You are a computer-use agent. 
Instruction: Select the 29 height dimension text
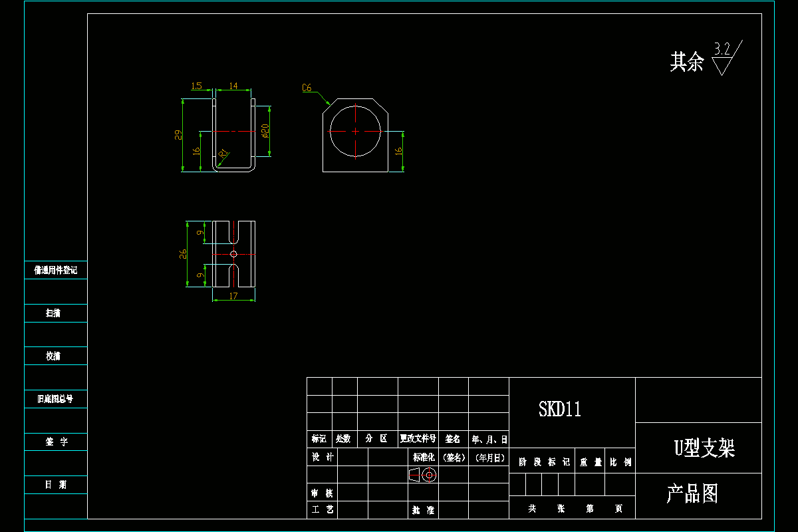[178, 135]
